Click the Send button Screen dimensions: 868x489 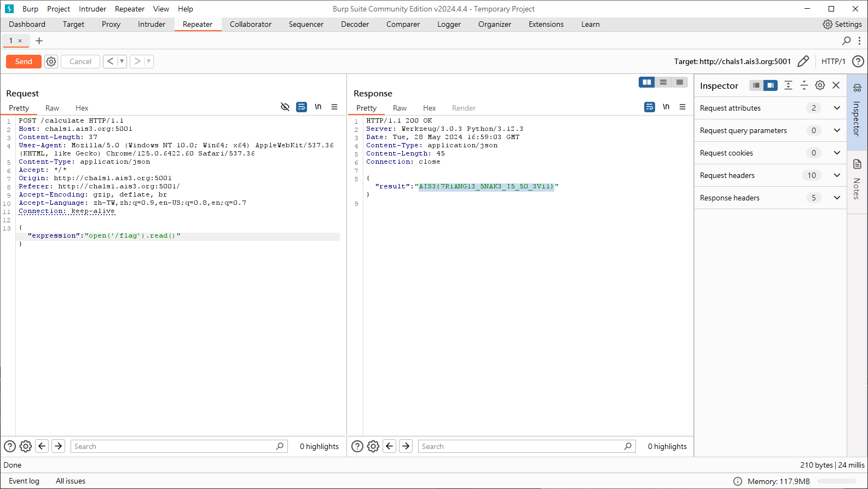pos(24,61)
